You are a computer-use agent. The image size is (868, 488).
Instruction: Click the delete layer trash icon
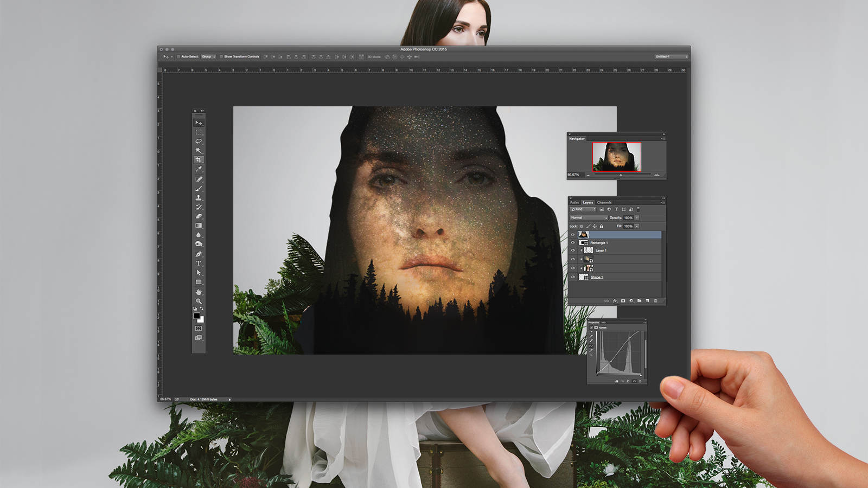click(x=655, y=300)
